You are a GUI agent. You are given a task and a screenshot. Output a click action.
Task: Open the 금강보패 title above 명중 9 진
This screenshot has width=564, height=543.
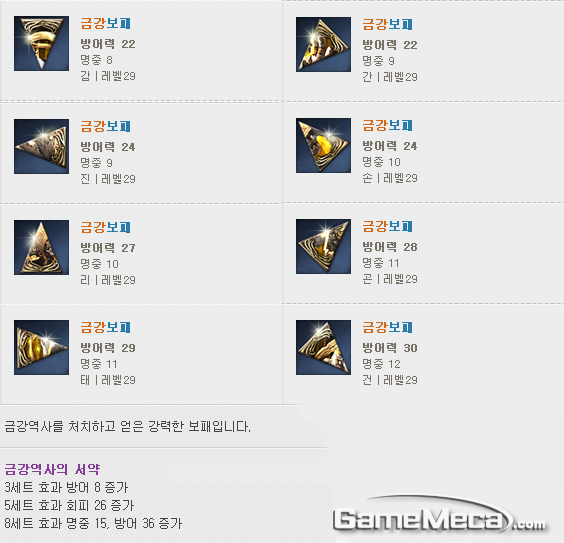click(105, 126)
